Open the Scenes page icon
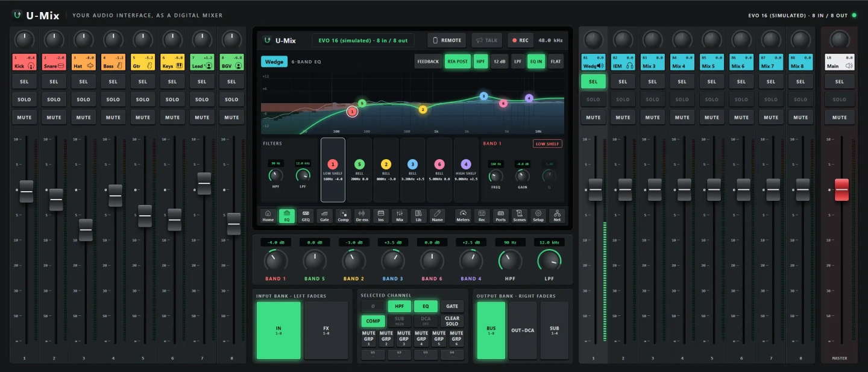Screen dimensions: 868x372 (519, 216)
